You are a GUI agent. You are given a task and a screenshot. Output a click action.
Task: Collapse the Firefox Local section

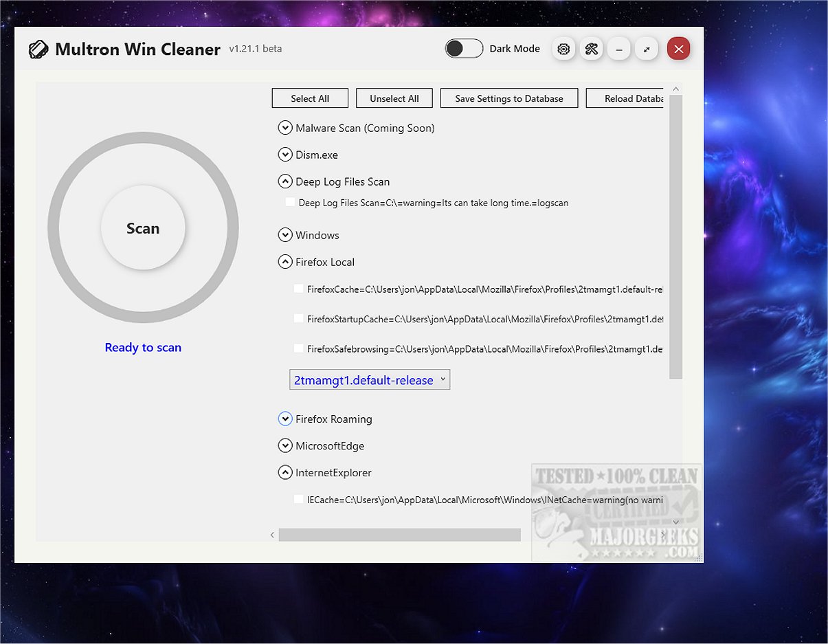285,262
